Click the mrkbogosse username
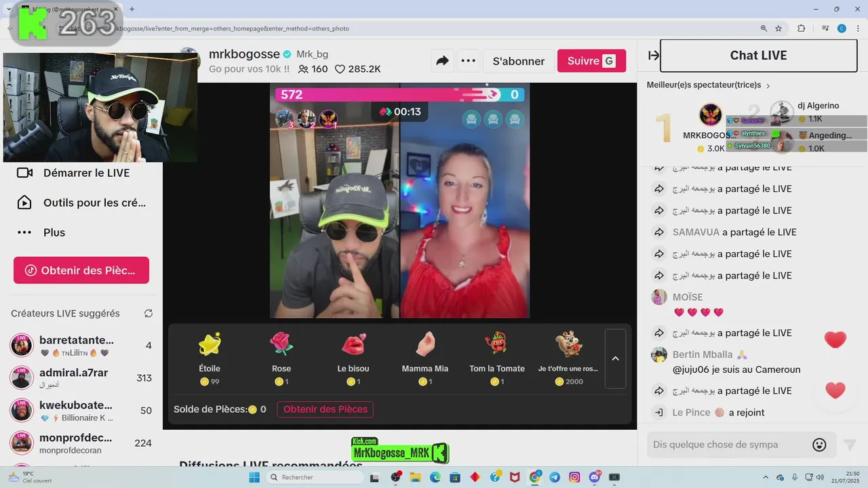The height and width of the screenshot is (488, 868). [244, 54]
